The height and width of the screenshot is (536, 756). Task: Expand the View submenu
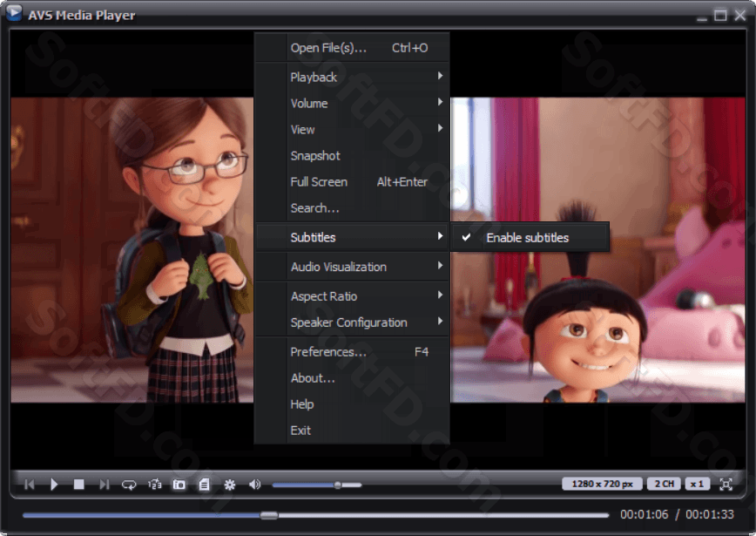pyautogui.click(x=352, y=129)
